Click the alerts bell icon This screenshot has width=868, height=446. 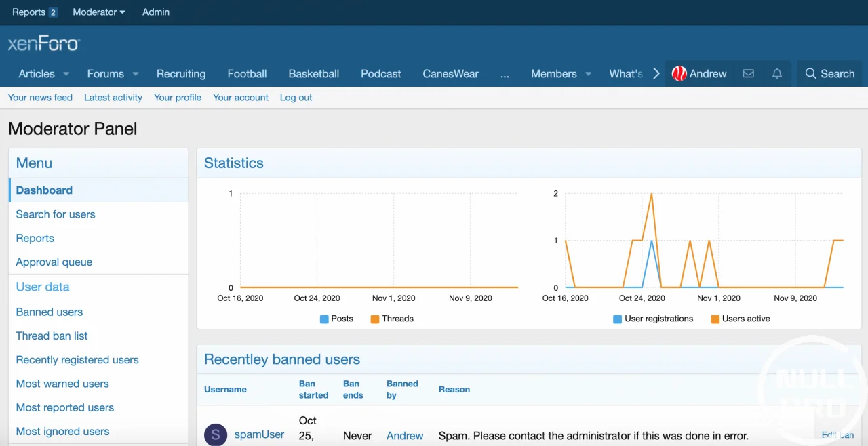coord(777,74)
